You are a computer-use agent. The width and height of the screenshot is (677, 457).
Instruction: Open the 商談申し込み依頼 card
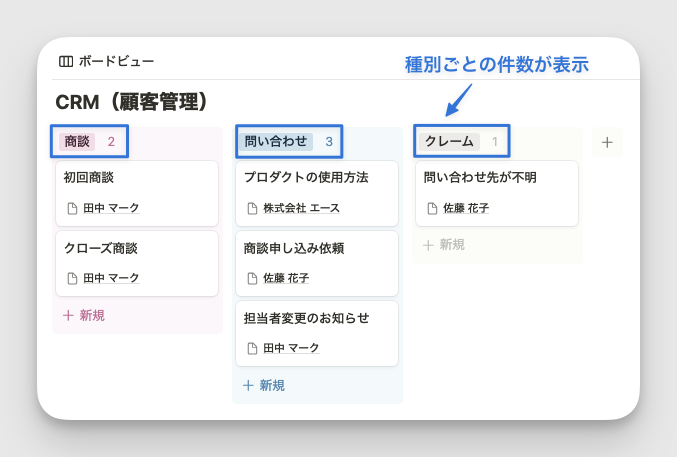click(x=317, y=263)
